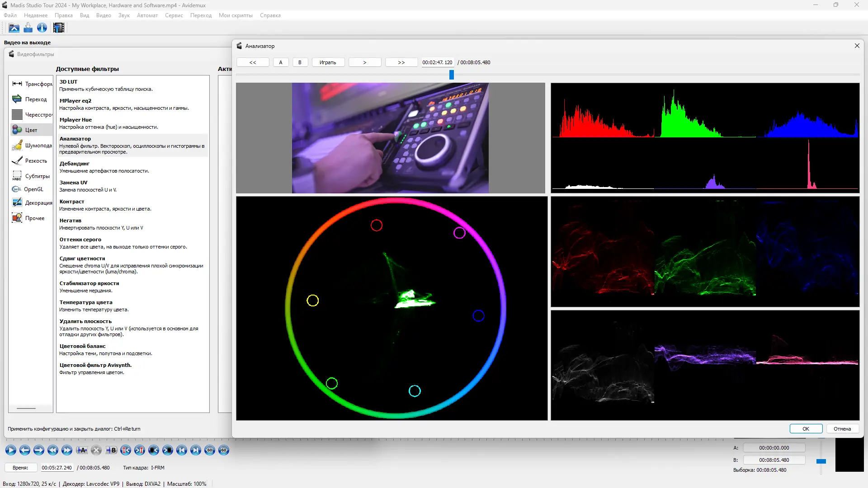Click the Open video file toolbar icon
This screenshot has width=868, height=488.
(x=14, y=28)
